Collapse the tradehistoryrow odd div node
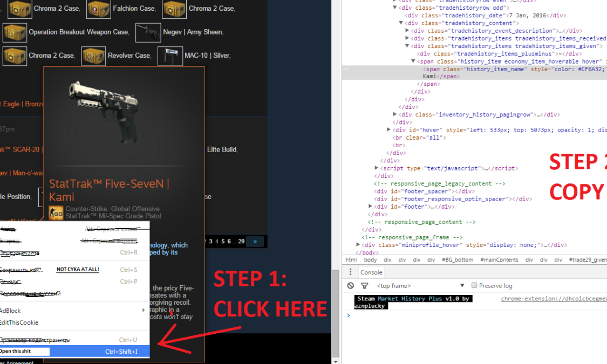This screenshot has width=607, height=364. [395, 8]
